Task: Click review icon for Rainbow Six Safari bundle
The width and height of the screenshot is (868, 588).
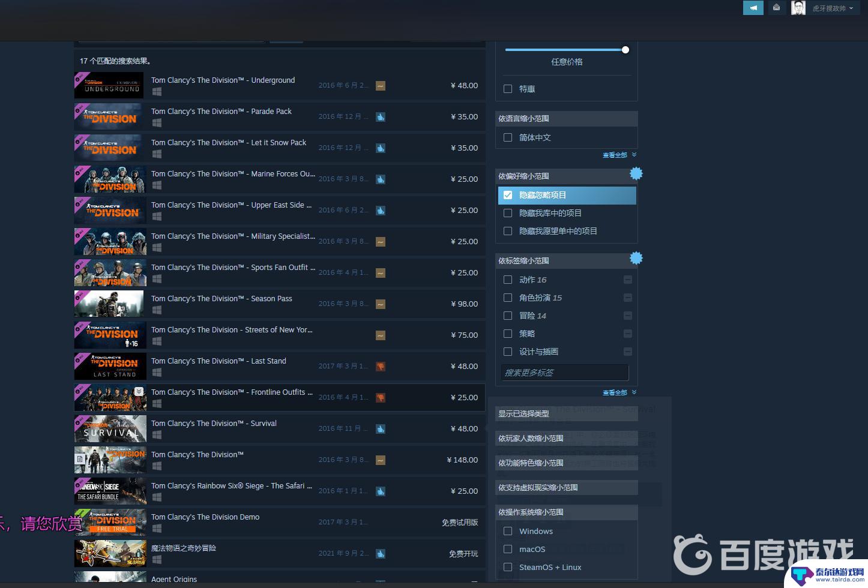Action: [x=381, y=491]
